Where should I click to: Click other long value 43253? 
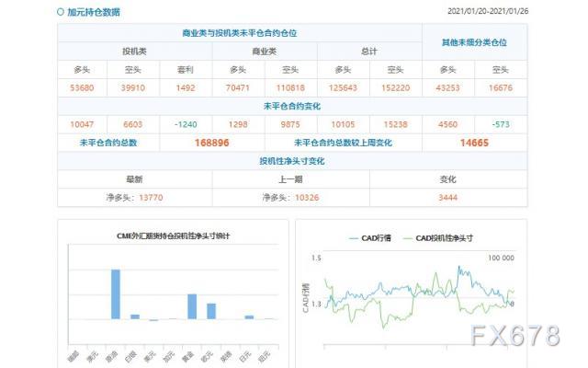click(448, 88)
